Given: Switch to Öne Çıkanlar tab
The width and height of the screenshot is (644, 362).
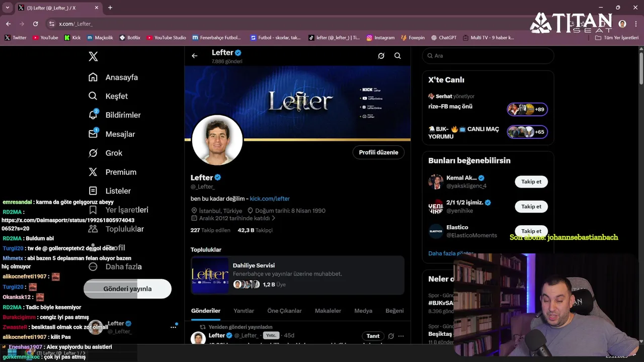Looking at the screenshot, I should coord(284,311).
